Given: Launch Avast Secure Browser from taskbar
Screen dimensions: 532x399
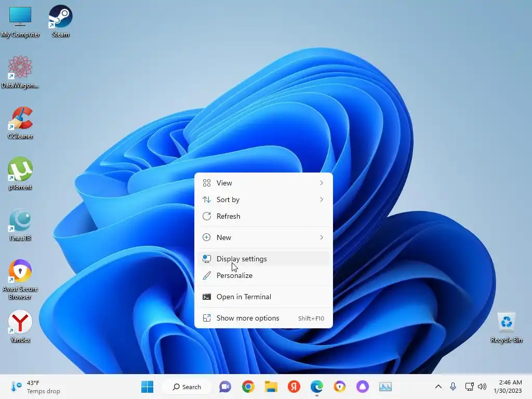Looking at the screenshot, I should click(340, 387).
